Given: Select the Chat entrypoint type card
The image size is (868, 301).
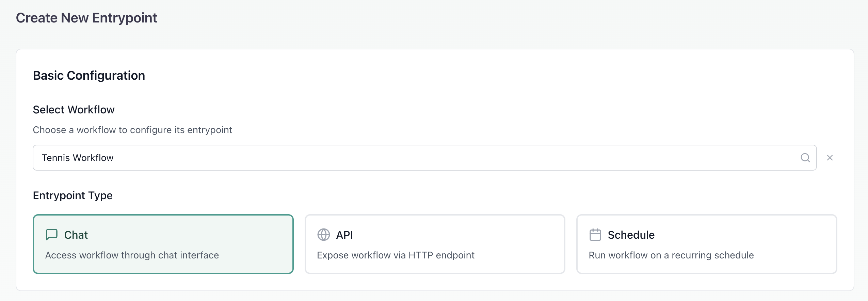Looking at the screenshot, I should point(163,244).
